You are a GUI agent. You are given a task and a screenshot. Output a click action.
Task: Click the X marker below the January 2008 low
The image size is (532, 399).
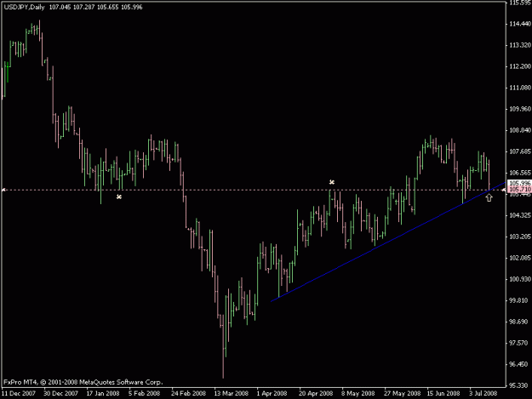click(x=119, y=197)
